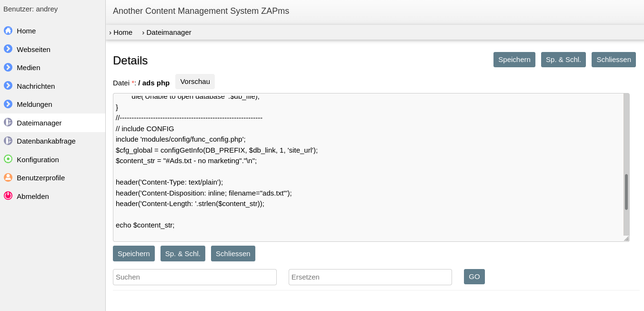Open the Vorschau preview button
The width and height of the screenshot is (644, 311).
(x=195, y=82)
